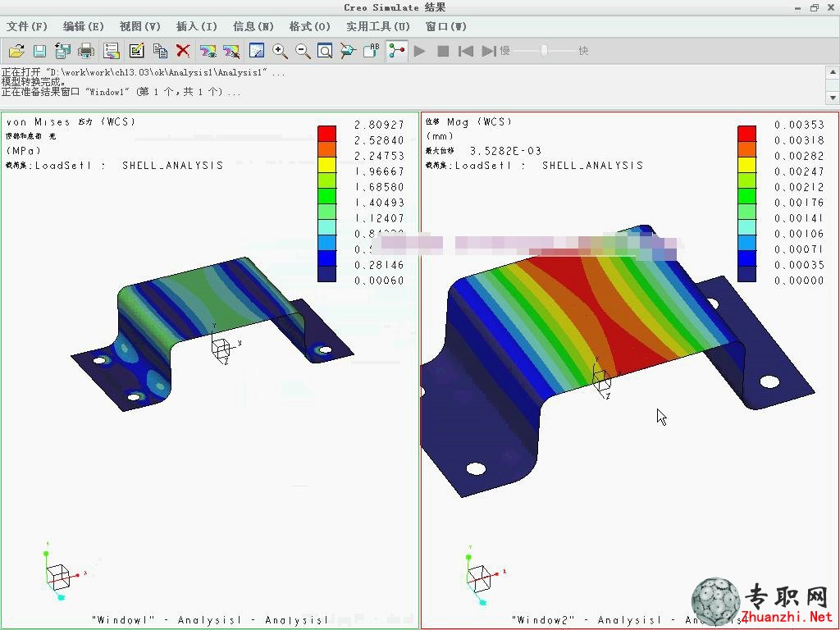Viewport: 840px width, 630px height.
Task: Select the legend value 2.52840
Action: 379,140
